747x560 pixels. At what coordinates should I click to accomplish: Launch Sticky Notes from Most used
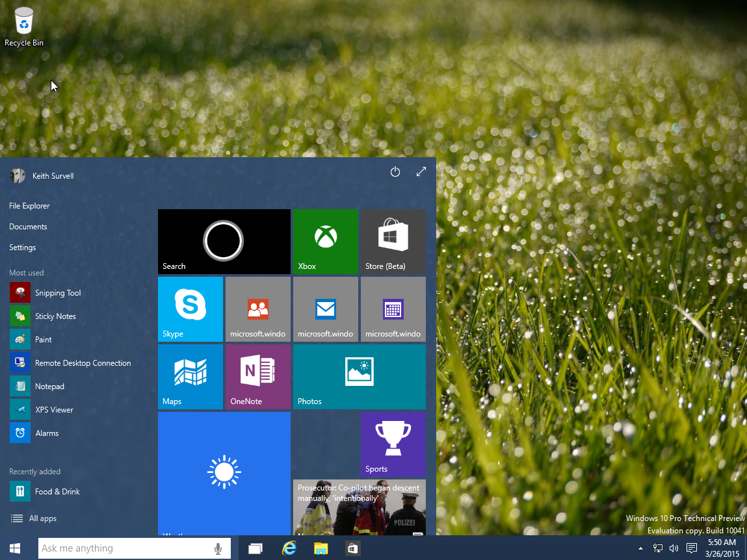pyautogui.click(x=43, y=316)
